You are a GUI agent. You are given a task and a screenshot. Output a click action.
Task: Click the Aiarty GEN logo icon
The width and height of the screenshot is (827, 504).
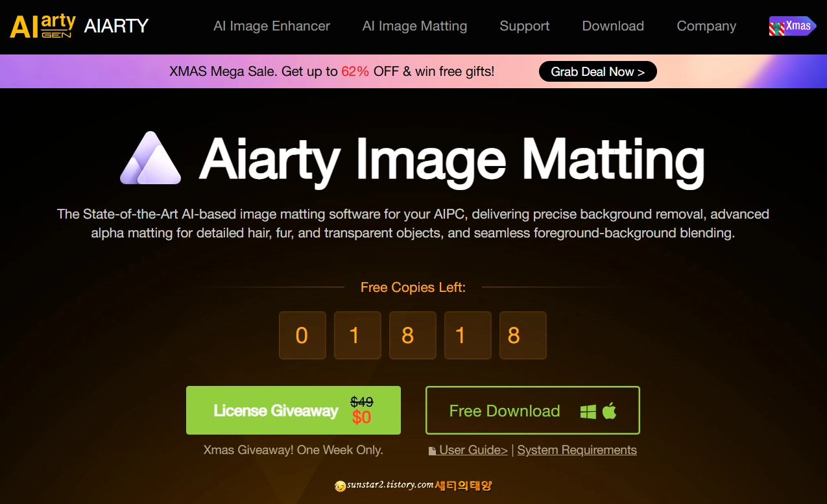tap(43, 26)
